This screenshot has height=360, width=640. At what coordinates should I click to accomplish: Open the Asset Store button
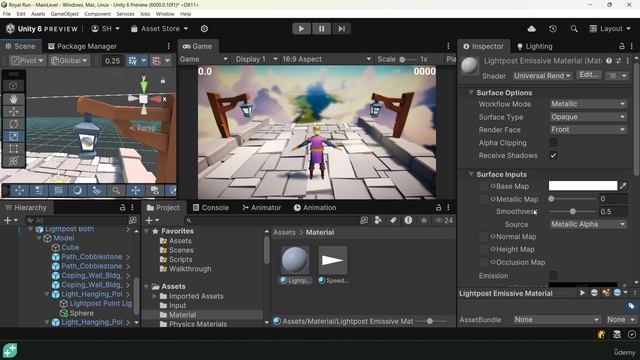[159, 29]
